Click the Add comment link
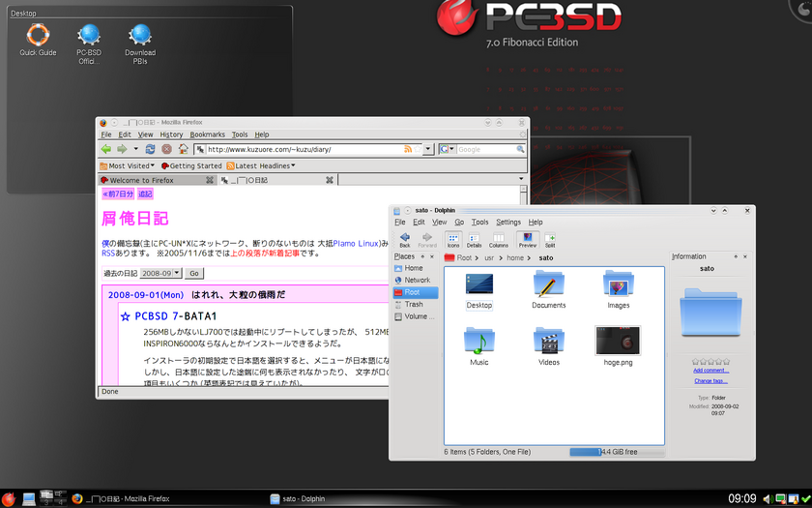 pyautogui.click(x=711, y=370)
